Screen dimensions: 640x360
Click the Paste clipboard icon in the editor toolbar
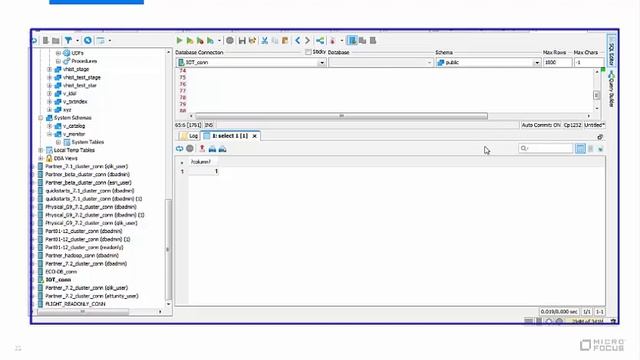(285, 40)
